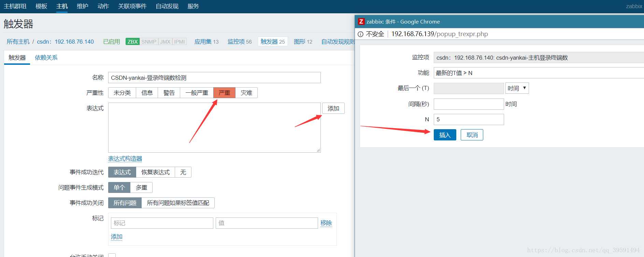Select 无 for 事件成功迭代
The width and height of the screenshot is (644, 257).
(183, 172)
